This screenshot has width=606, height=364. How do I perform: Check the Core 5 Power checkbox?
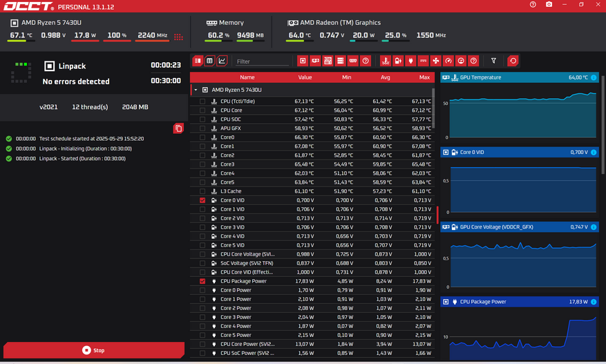[202, 335]
